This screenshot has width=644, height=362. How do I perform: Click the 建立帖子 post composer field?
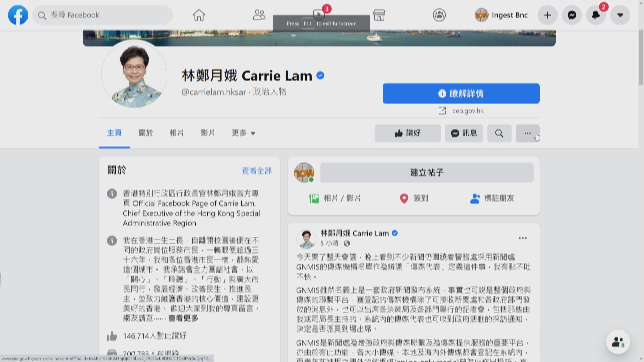pos(426,172)
